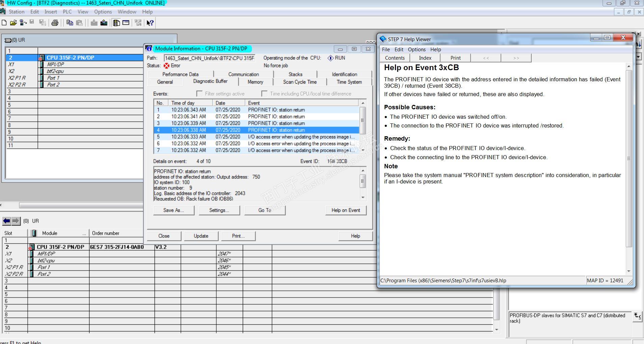Click the btf2-cpu icon in the lower table
The width and height of the screenshot is (644, 344).
pos(32,260)
